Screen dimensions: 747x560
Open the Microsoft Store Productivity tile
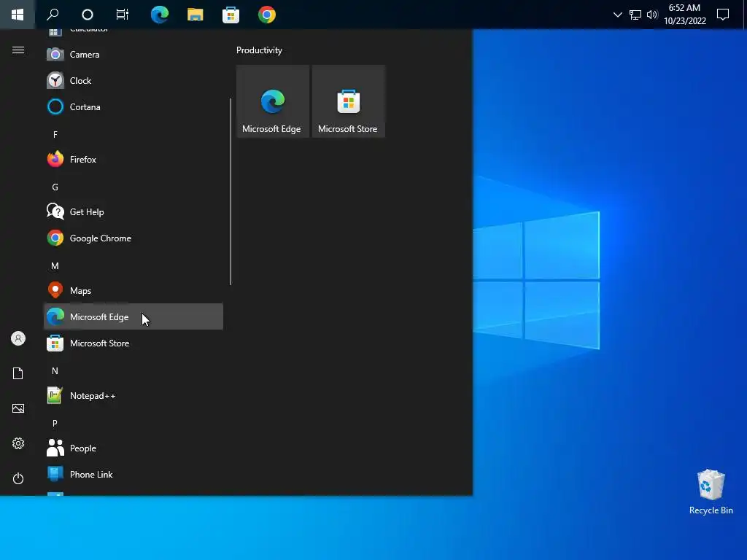348,101
